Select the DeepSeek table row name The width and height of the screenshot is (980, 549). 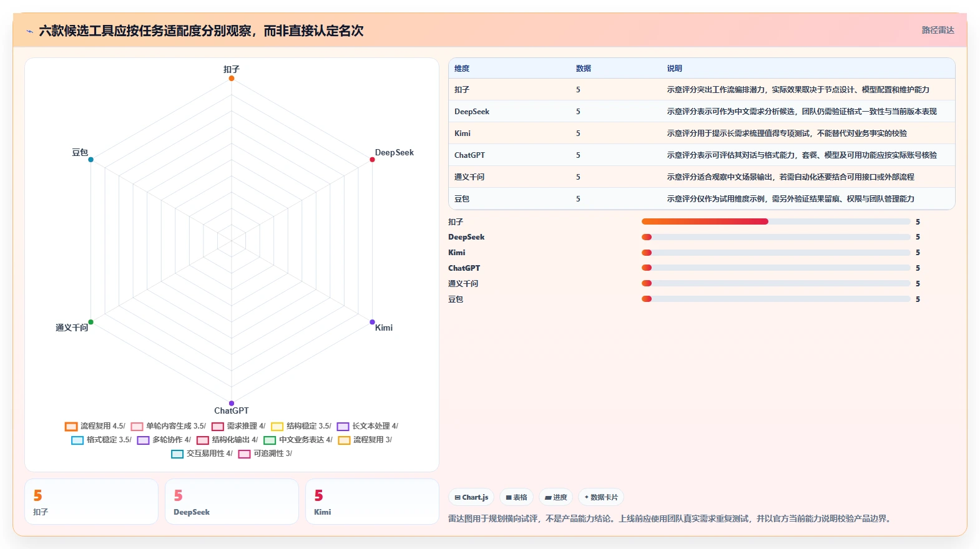point(472,112)
